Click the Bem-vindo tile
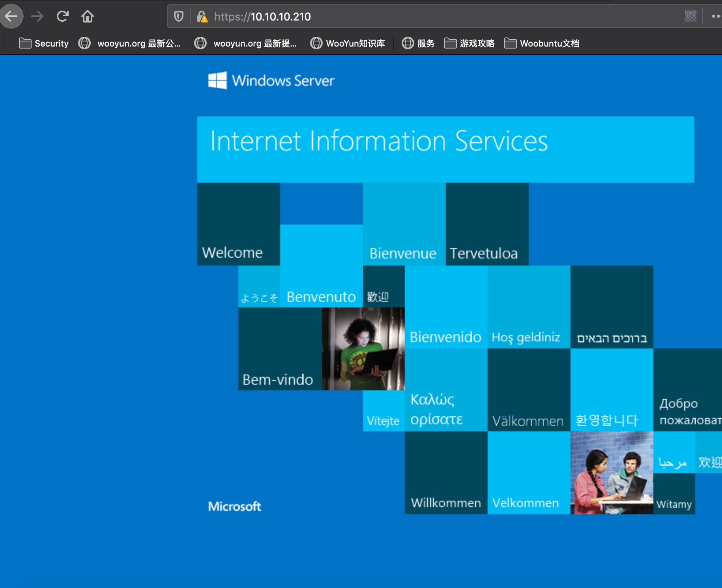The height and width of the screenshot is (588, 722). tap(280, 349)
